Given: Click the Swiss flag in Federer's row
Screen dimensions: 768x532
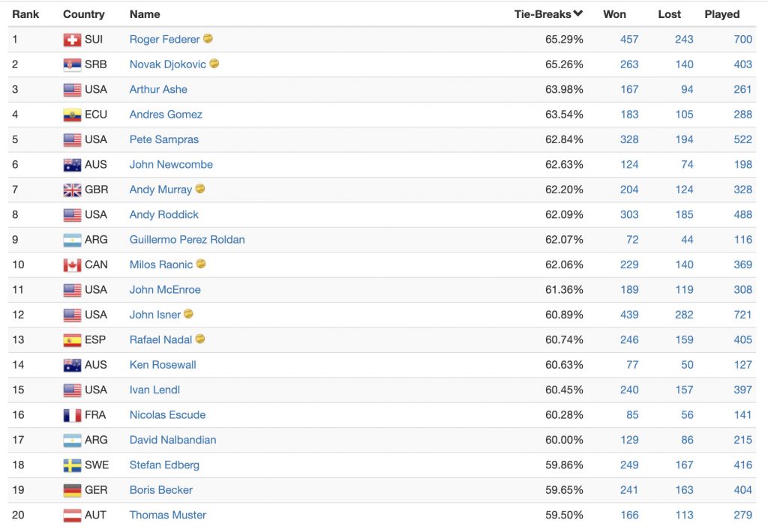Looking at the screenshot, I should point(72,40).
